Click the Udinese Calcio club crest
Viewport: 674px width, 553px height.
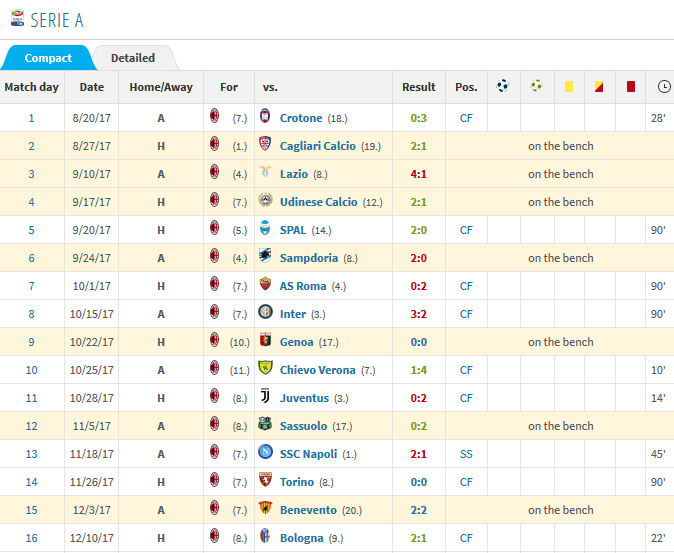[x=265, y=200]
